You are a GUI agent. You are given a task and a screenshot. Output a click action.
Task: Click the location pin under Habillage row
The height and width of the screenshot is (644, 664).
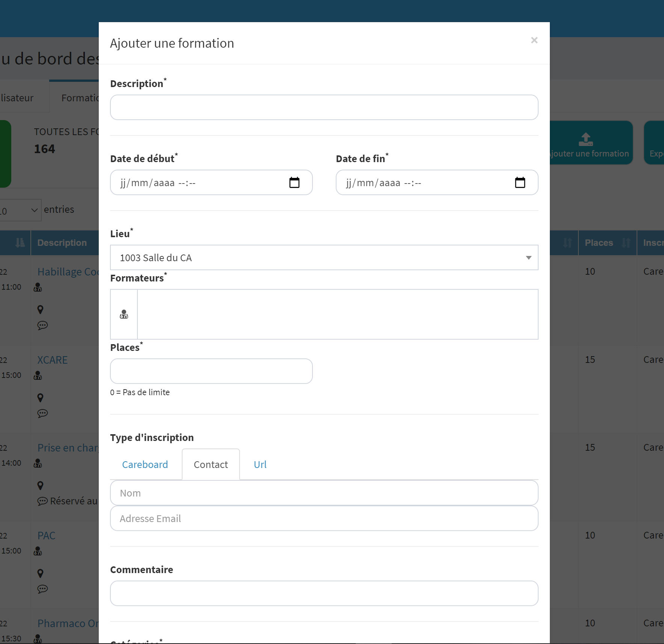click(x=41, y=310)
